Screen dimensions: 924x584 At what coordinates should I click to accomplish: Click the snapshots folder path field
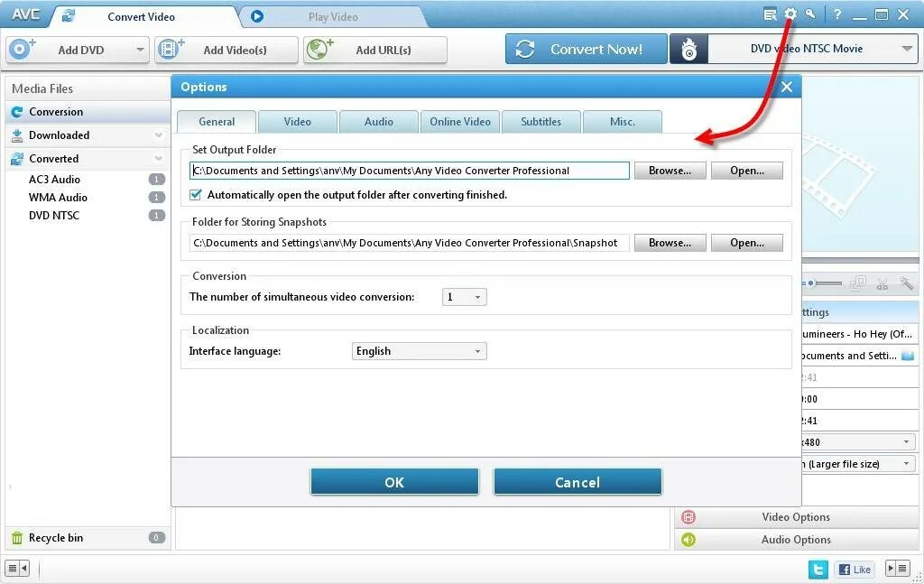410,243
